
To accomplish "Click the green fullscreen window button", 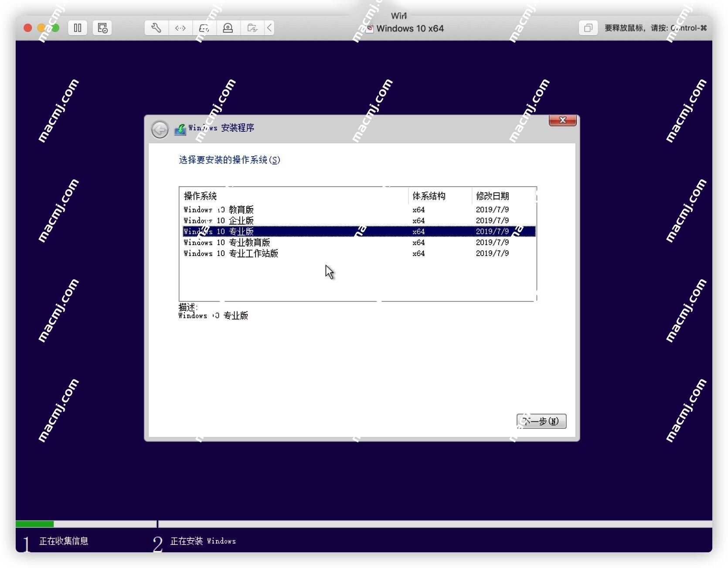I will point(55,28).
